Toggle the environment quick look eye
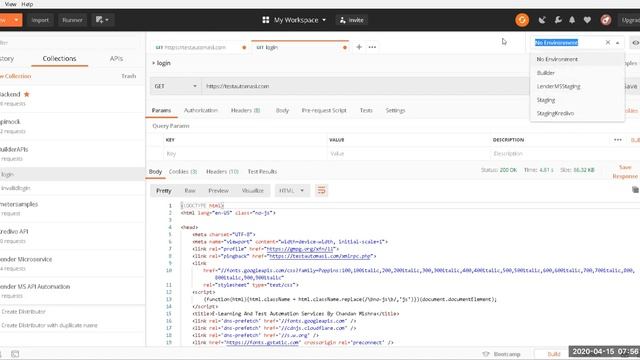This screenshot has height=360, width=640. point(635,42)
